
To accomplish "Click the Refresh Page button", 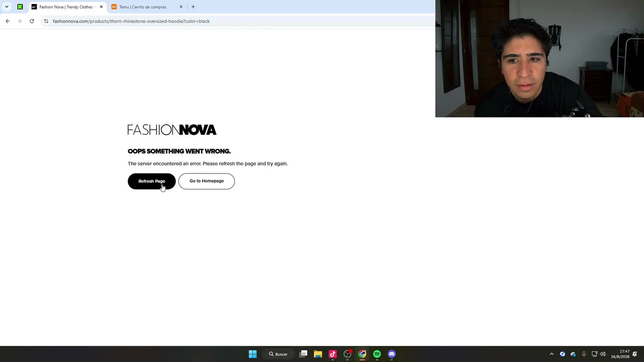I will [151, 181].
